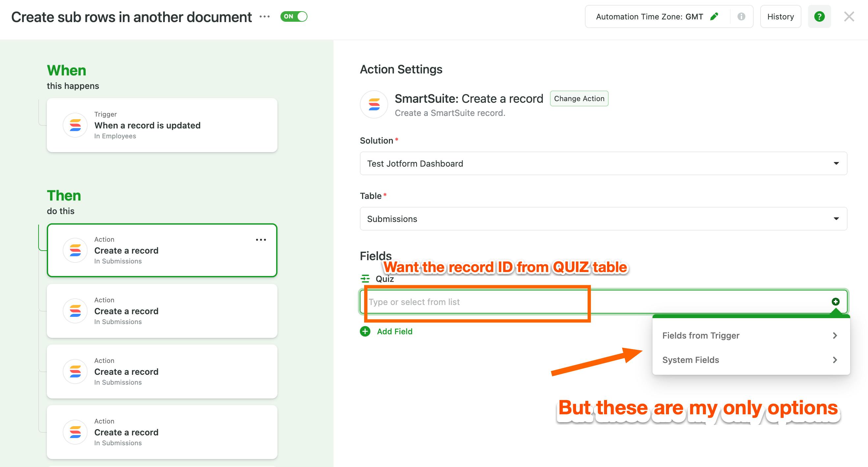Open the automation title options menu
Screen dimensions: 868x467
(265, 16)
